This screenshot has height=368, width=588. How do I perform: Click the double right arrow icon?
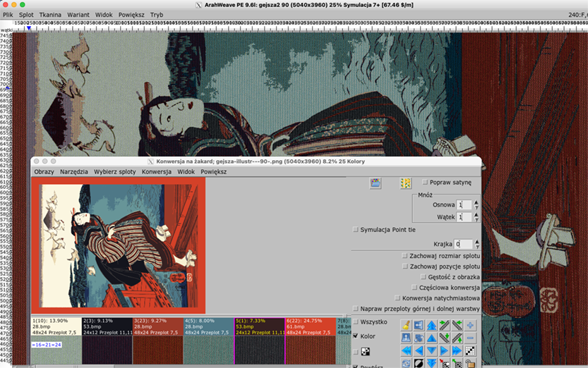click(x=457, y=351)
